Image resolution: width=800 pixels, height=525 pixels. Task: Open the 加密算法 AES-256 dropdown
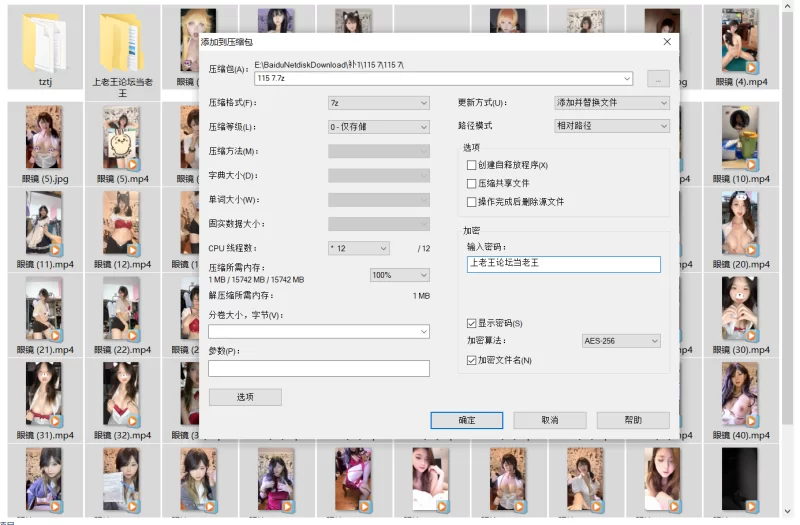point(621,341)
